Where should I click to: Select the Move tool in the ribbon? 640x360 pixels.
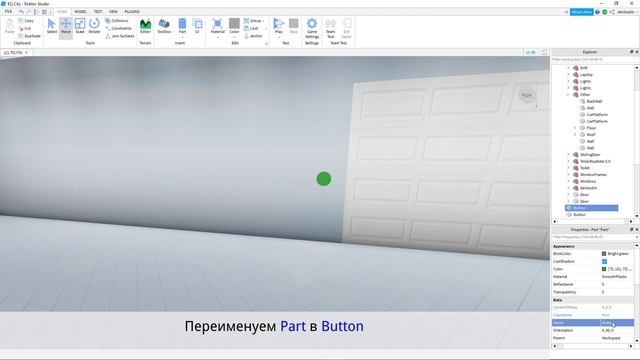coord(66,27)
